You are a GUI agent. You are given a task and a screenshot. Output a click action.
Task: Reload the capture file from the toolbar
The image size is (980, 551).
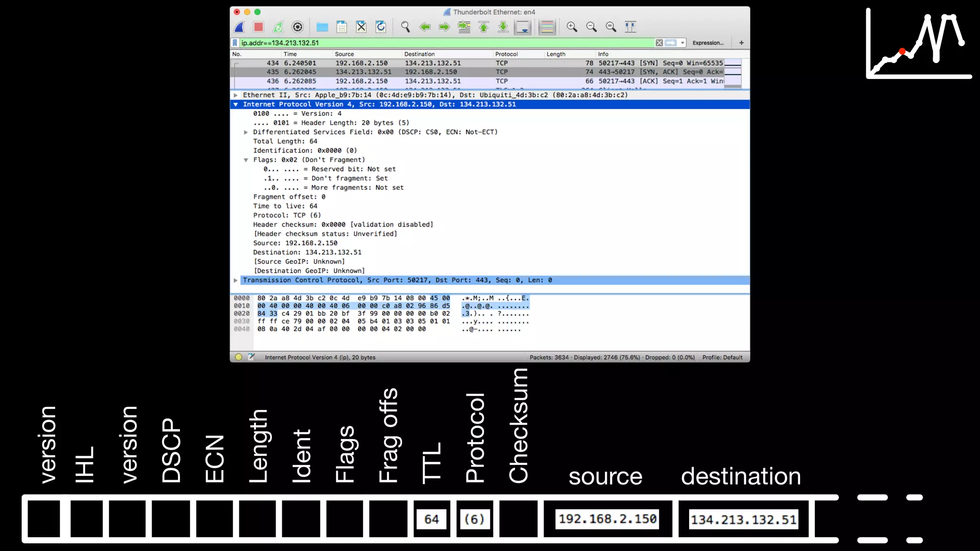coord(381,27)
